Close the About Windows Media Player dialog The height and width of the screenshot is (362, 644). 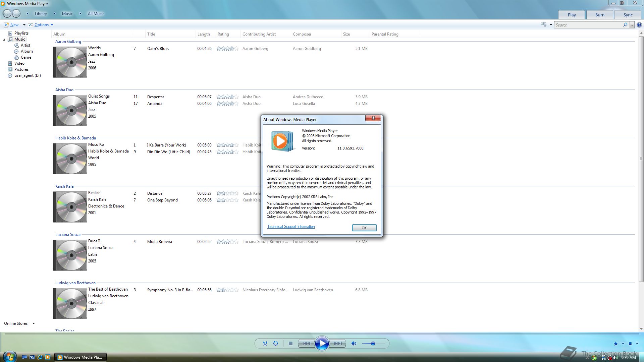tap(373, 118)
